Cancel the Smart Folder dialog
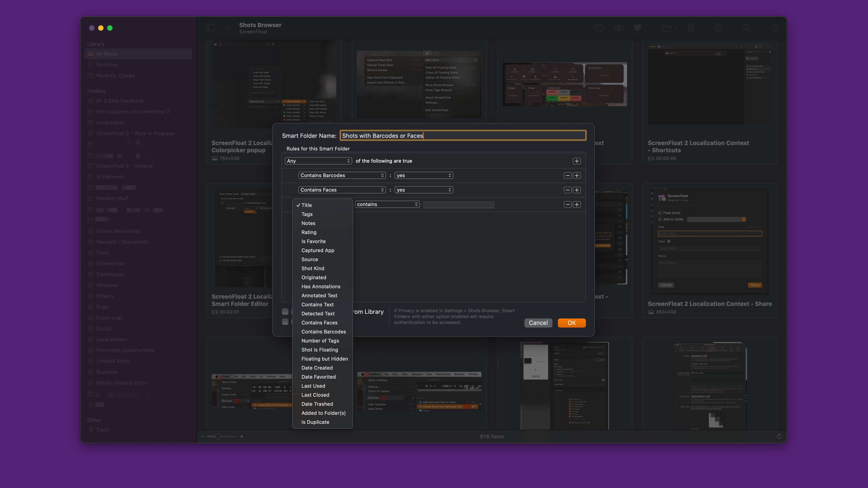The image size is (868, 488). click(538, 323)
